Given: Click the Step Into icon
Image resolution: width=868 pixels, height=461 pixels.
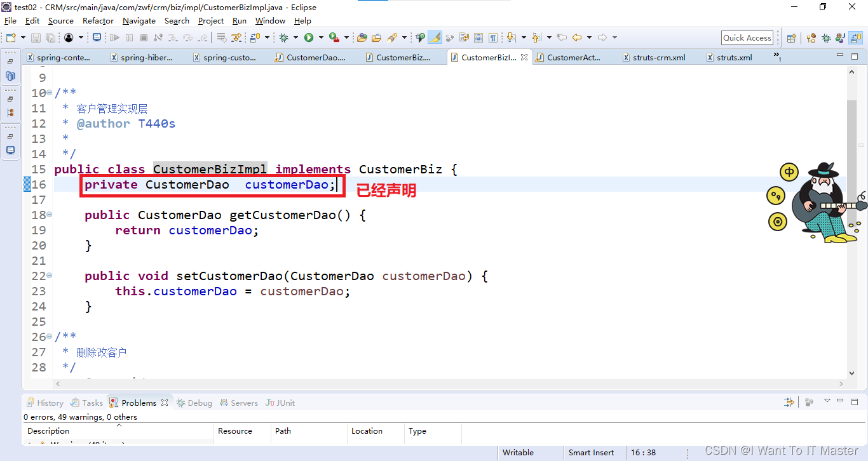Looking at the screenshot, I should pyautogui.click(x=173, y=37).
